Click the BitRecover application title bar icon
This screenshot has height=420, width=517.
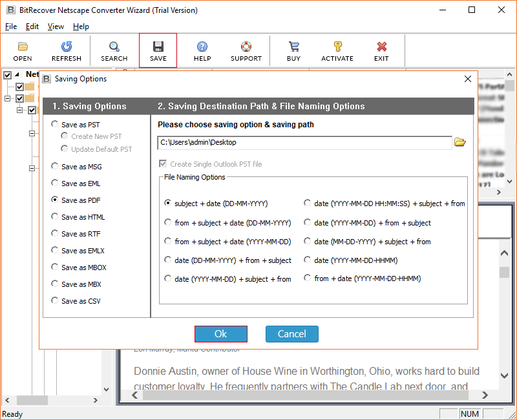click(10, 10)
